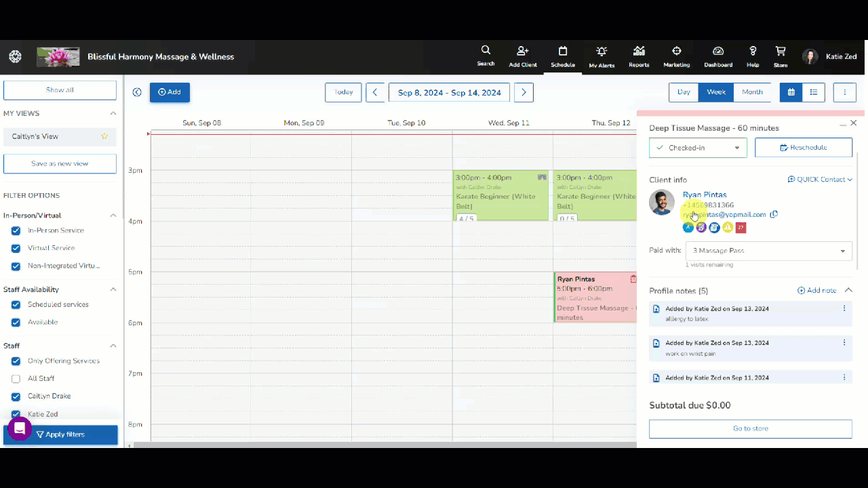Jump to Today on the calendar
The image size is (868, 488).
(x=343, y=92)
